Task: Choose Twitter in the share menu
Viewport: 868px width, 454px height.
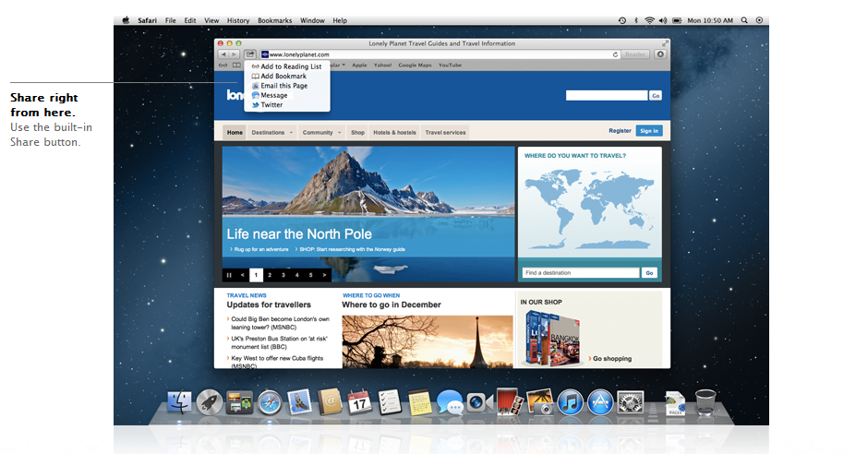Action: (x=287, y=104)
